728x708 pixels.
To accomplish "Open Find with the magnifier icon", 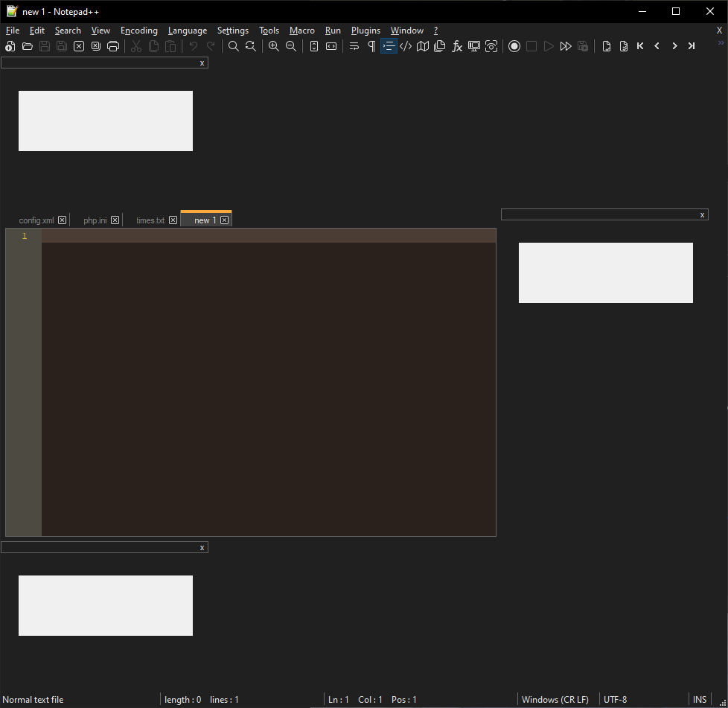I will pos(234,46).
